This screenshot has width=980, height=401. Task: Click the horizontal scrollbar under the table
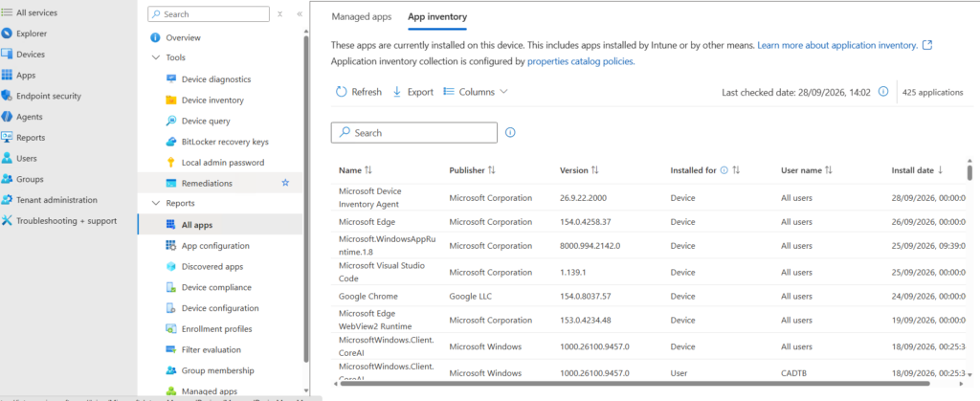[634, 384]
